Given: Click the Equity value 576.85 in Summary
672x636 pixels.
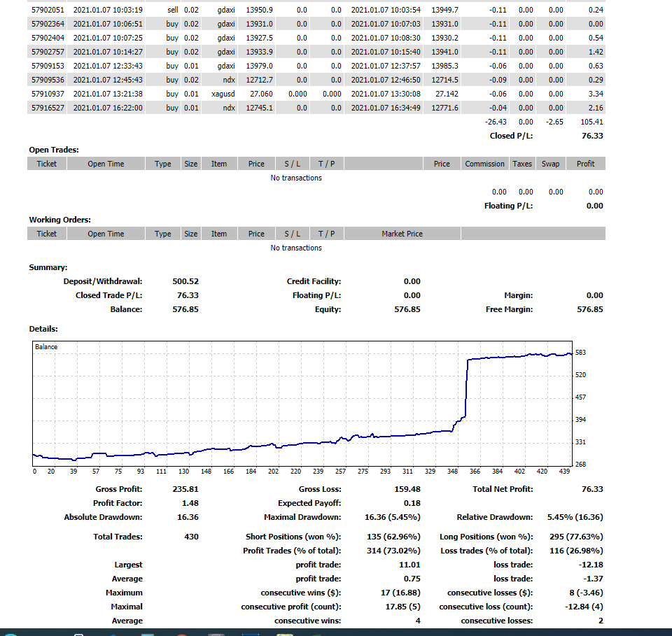Looking at the screenshot, I should coord(407,309).
